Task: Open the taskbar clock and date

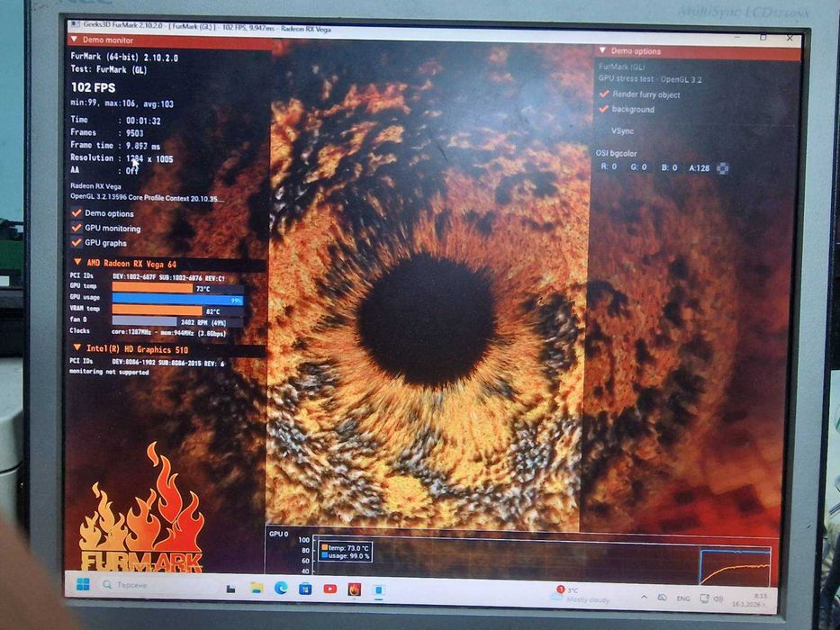Action: click(750, 600)
